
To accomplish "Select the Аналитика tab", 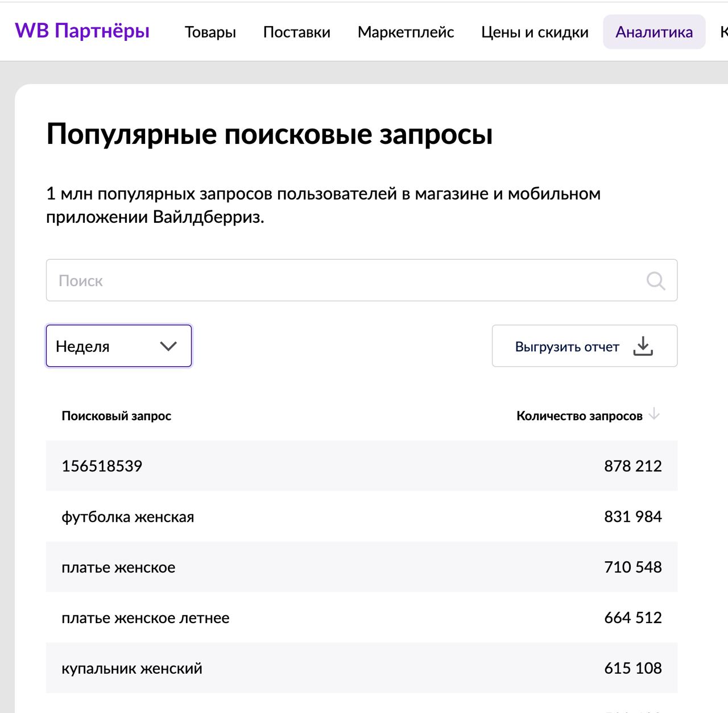I will (x=654, y=32).
